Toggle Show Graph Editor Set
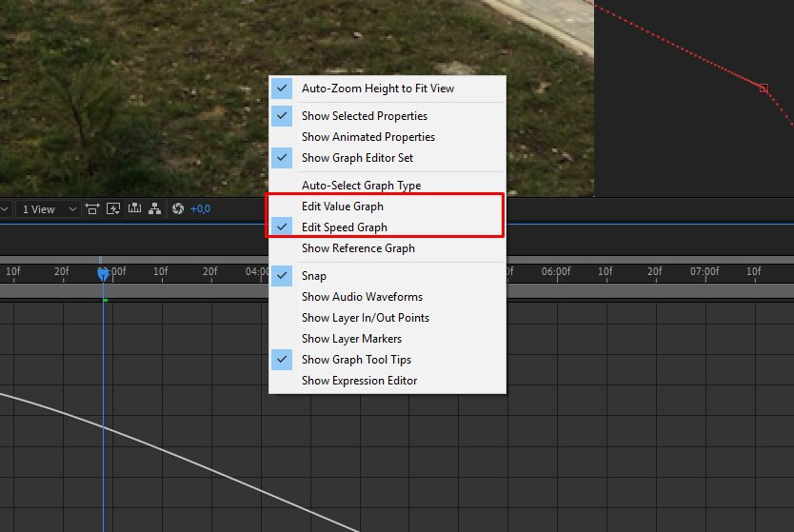This screenshot has height=532, width=794. 387,158
